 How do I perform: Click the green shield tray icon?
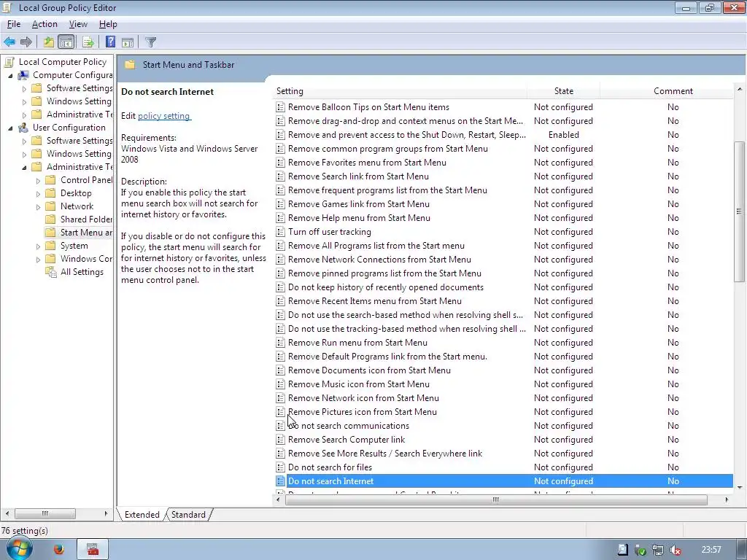pyautogui.click(x=640, y=551)
